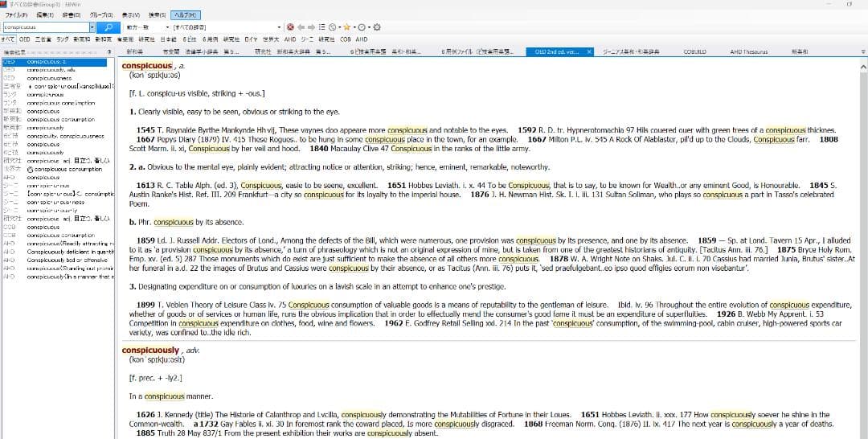The height and width of the screenshot is (439, 868).
Task: Select 'Conspicuously deficient in quantity' result row
Action: point(57,252)
